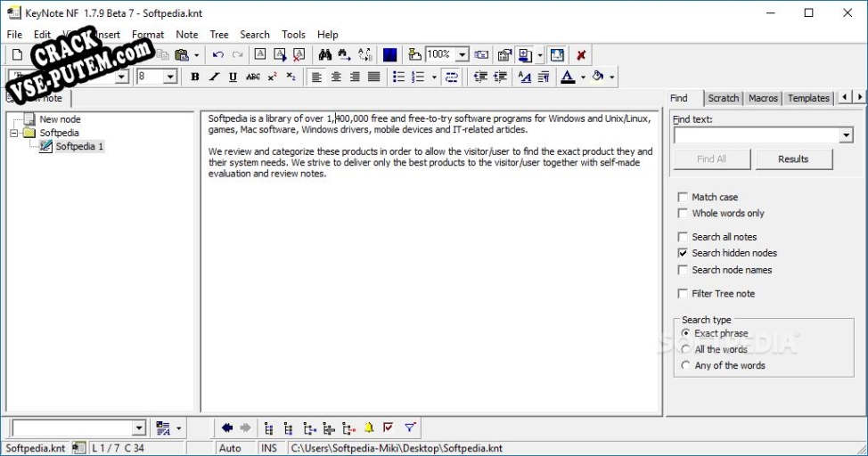
Task: Open the highlight paint bucket color
Action: (598, 77)
